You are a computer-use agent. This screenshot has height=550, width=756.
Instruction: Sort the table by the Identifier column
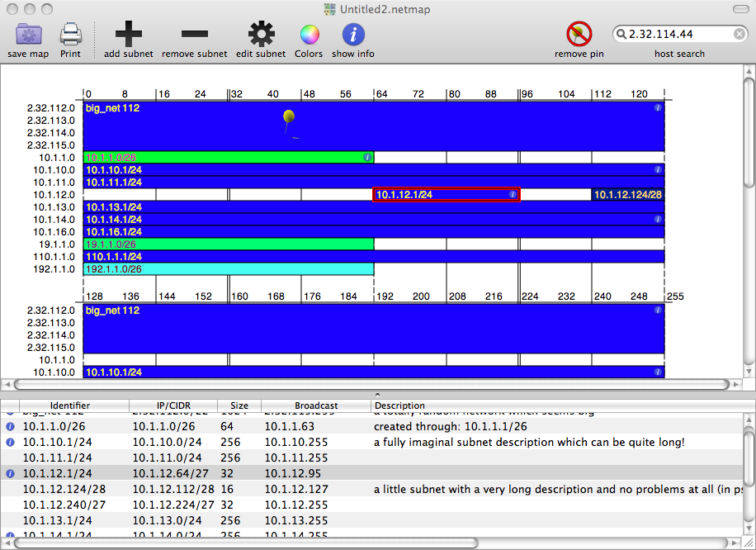(x=70, y=405)
